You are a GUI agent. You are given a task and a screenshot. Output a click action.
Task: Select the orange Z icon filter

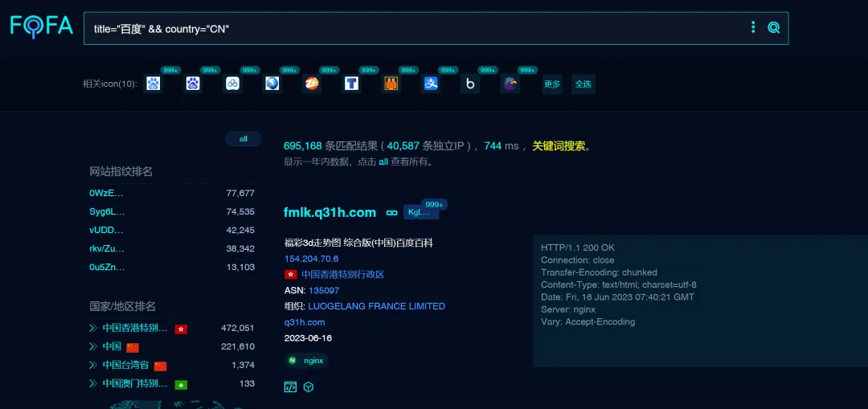(312, 84)
